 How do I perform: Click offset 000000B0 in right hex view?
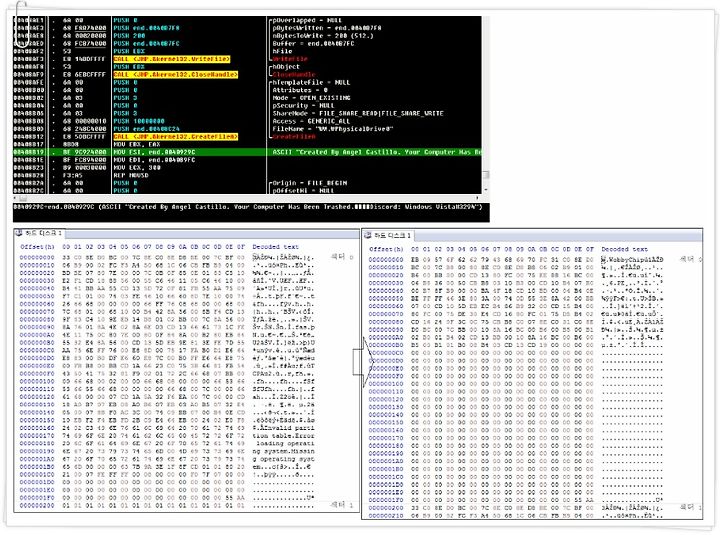(386, 345)
